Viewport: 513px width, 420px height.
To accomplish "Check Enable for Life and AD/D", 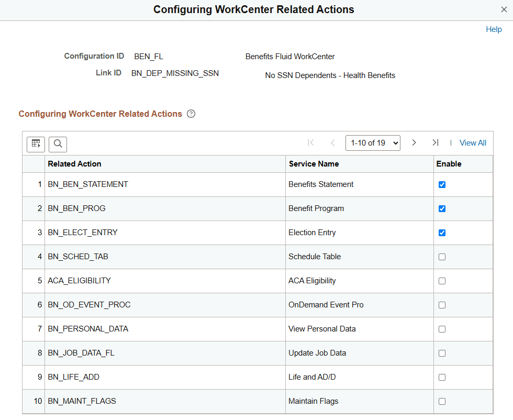I will (x=442, y=377).
